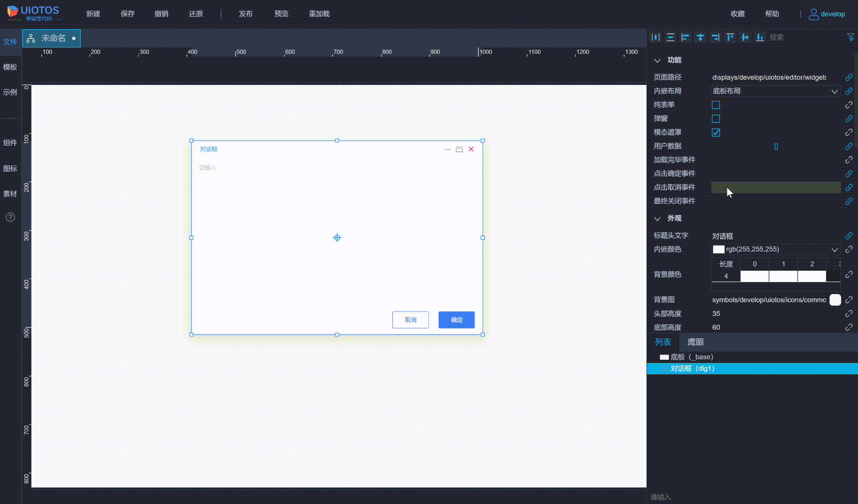Click 新建 in the top menu
This screenshot has height=504, width=858.
click(x=93, y=14)
